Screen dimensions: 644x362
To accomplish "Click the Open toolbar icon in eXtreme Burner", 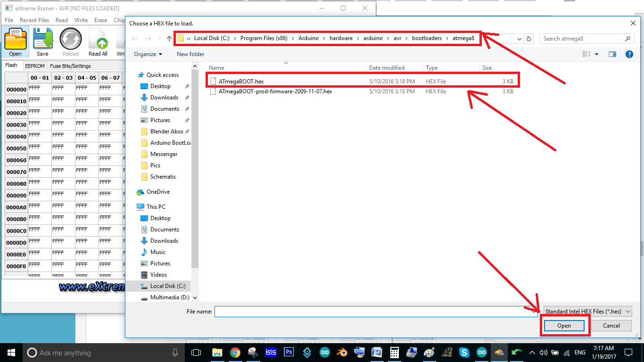I will coord(15,42).
